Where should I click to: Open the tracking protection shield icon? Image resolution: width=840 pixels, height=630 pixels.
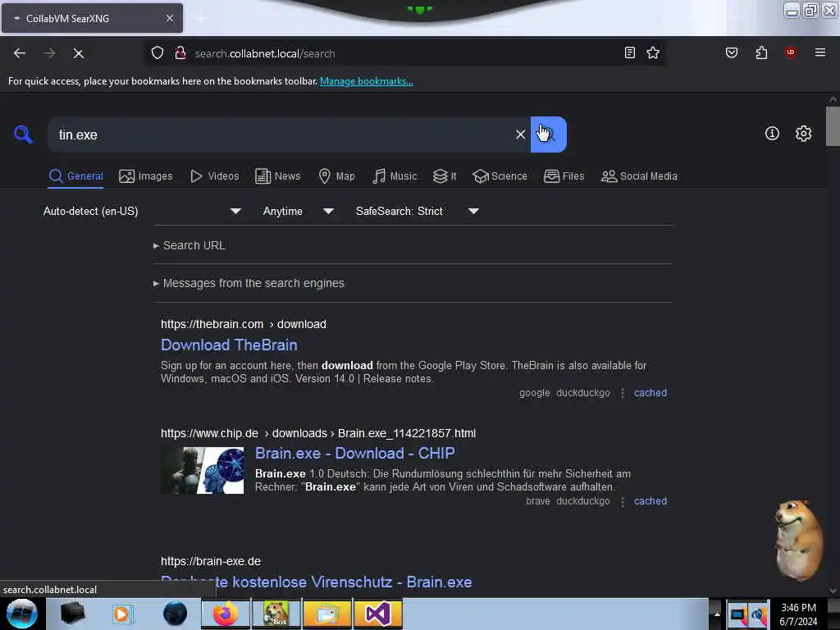(x=157, y=53)
